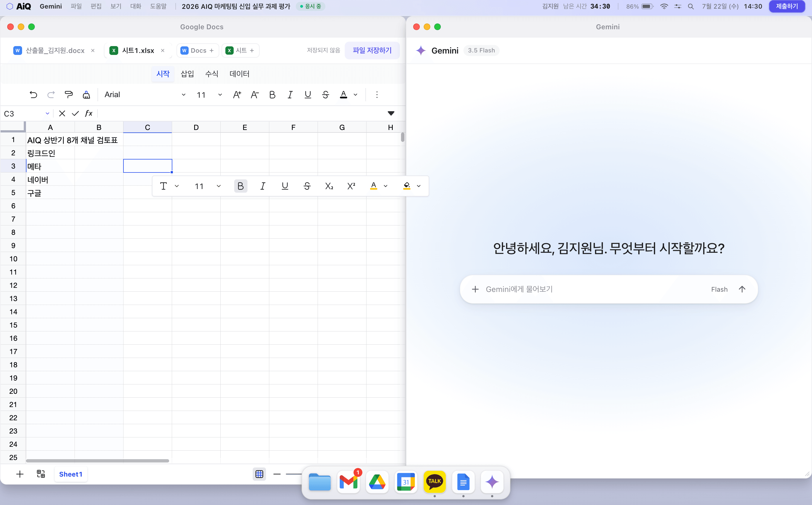The width and height of the screenshot is (812, 505).
Task: Click the clear formatting icon
Action: 86,95
